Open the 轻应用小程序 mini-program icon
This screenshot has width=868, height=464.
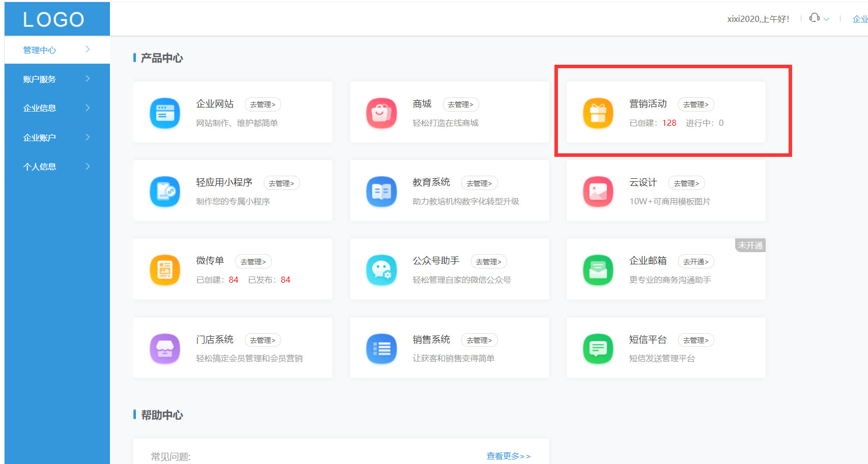tap(164, 192)
